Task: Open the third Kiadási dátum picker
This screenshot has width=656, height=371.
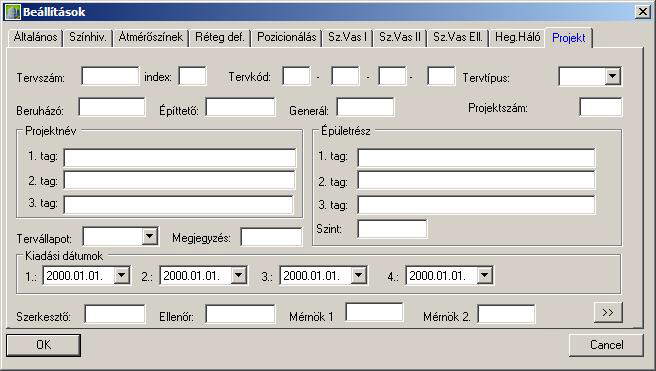Action: tap(359, 276)
